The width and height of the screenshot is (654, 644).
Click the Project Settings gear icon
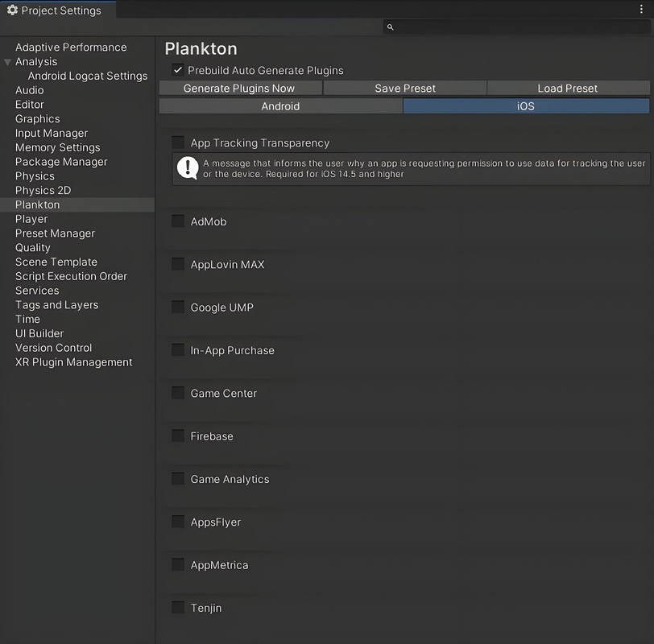tap(13, 10)
